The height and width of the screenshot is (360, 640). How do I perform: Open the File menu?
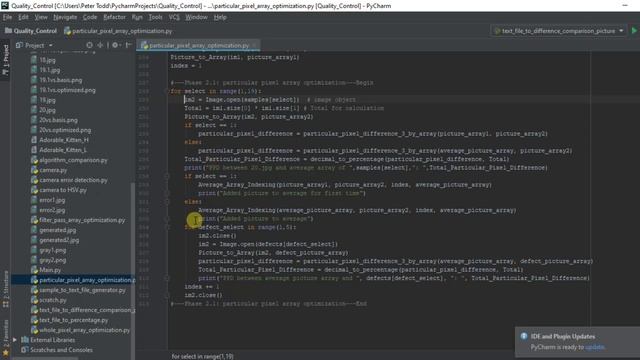8,17
